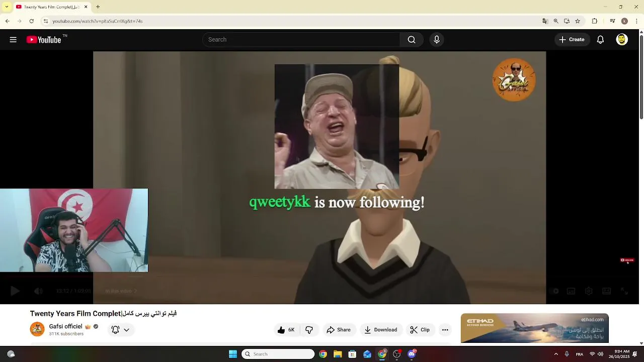Translate this page icon in address bar
644x362 pixels.
[x=545, y=21]
